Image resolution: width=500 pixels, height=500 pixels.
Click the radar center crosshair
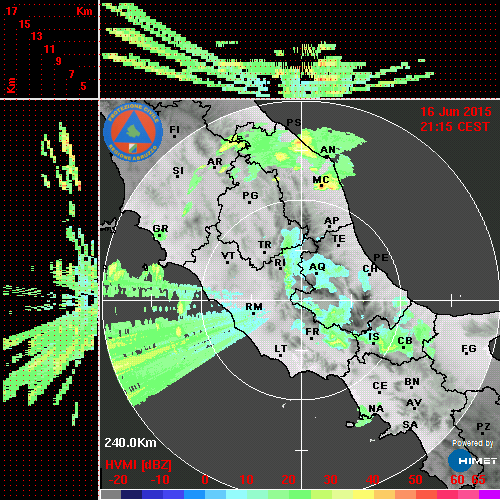click(x=301, y=300)
